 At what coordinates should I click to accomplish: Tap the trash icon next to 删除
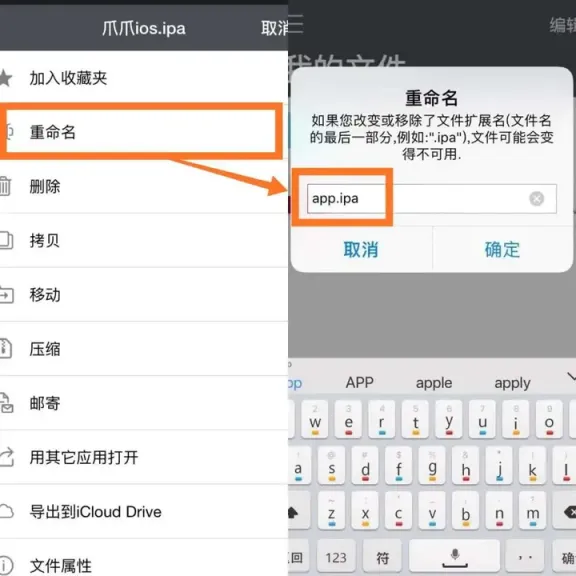tap(5, 186)
